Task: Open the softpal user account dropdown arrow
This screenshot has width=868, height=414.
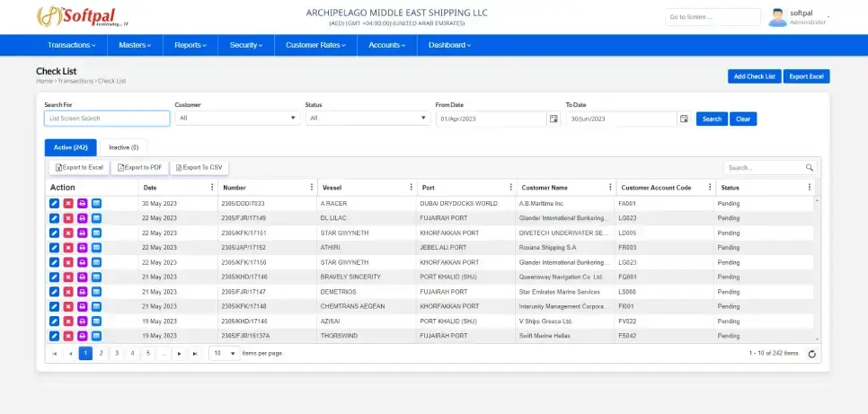Action: 828,16
